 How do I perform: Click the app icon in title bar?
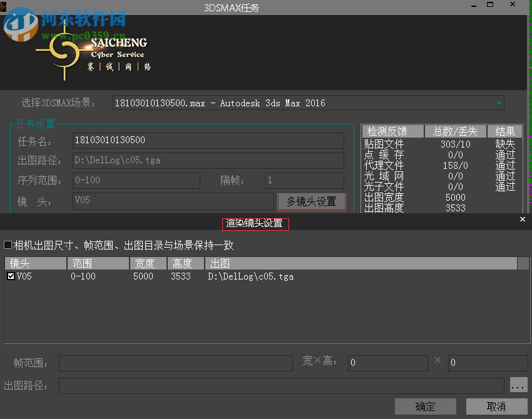pos(3,6)
